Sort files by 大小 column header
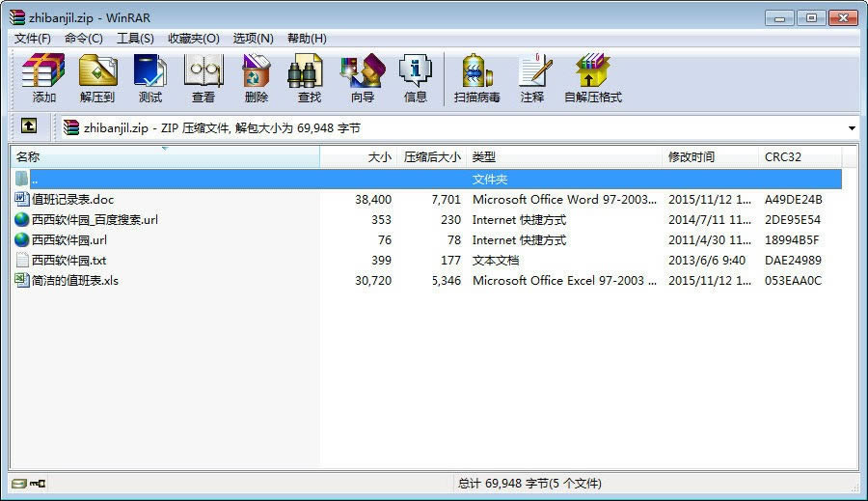This screenshot has height=501, width=868. click(357, 156)
